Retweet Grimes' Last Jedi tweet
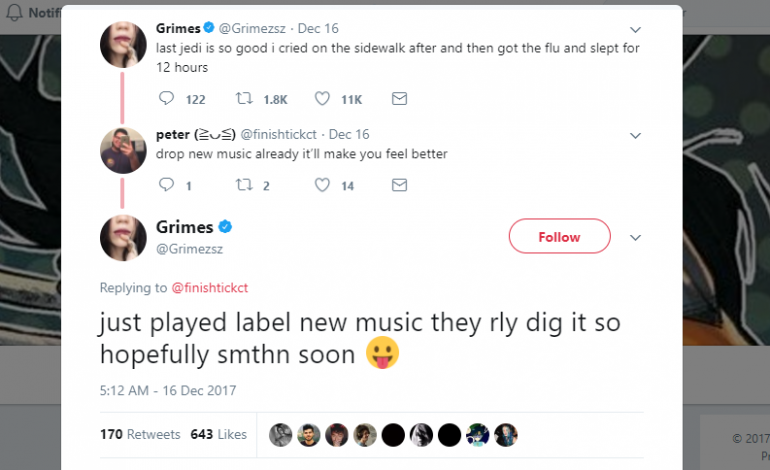This screenshot has width=770, height=470. coord(244,98)
